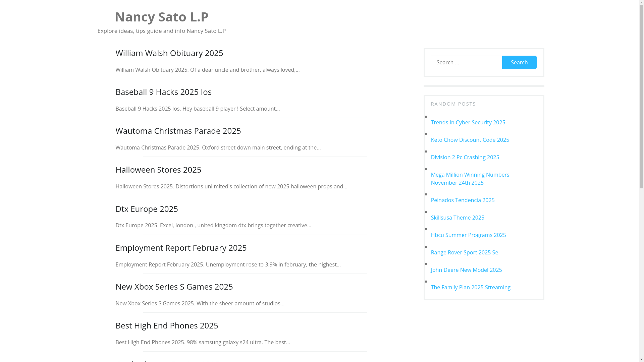Open Mega Million Winning Numbers November 24th link

pyautogui.click(x=470, y=179)
